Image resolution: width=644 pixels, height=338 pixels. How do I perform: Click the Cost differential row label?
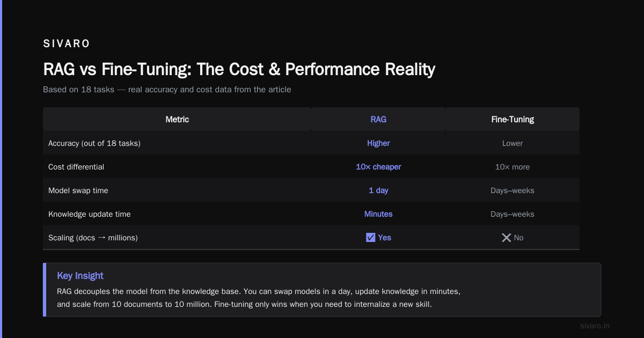(x=76, y=167)
